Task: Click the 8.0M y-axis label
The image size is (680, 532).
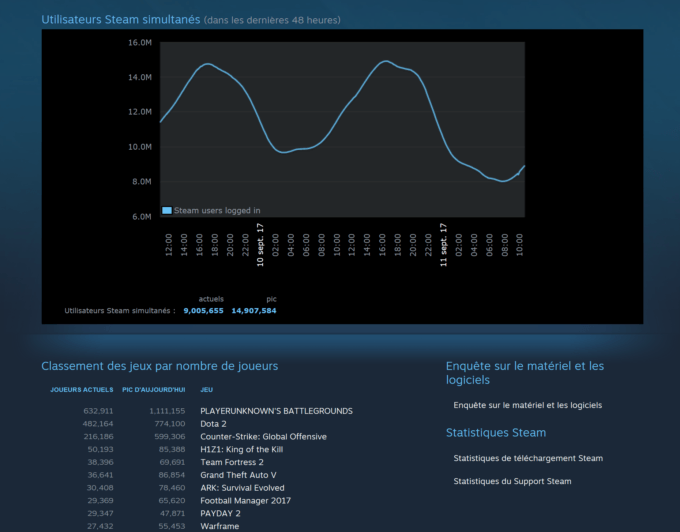Action: point(142,181)
